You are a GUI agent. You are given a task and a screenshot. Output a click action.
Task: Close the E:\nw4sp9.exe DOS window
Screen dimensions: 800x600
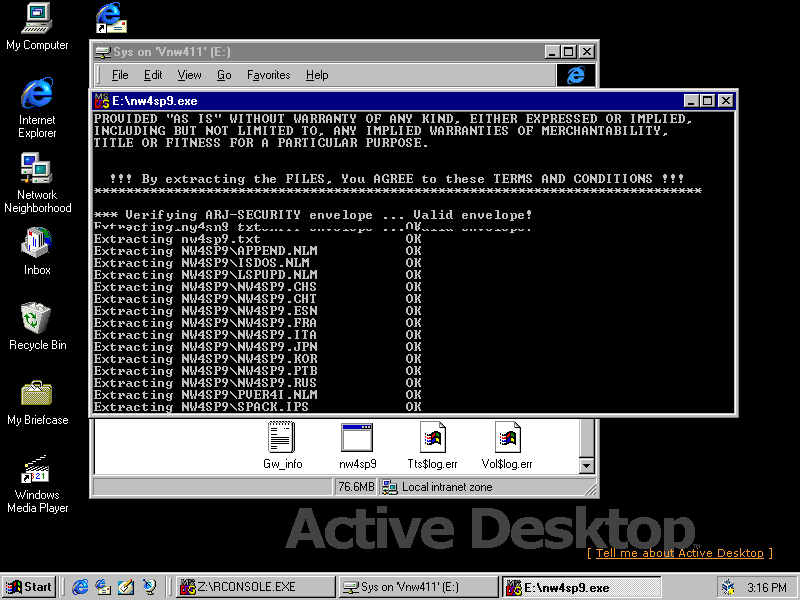pyautogui.click(x=726, y=101)
